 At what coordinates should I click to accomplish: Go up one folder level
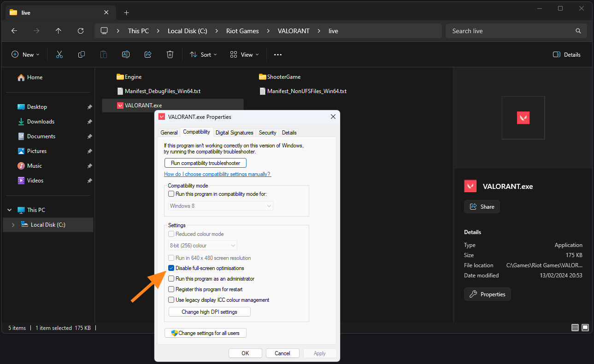pos(58,31)
